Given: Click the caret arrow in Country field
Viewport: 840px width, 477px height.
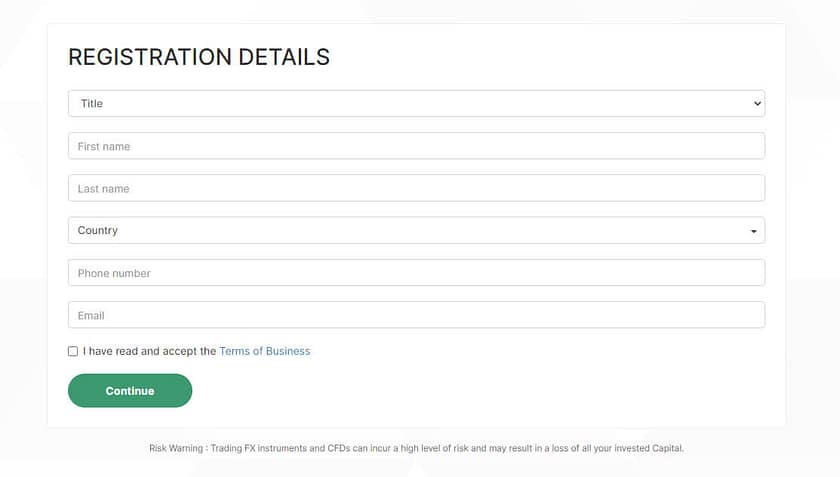Looking at the screenshot, I should [x=753, y=232].
